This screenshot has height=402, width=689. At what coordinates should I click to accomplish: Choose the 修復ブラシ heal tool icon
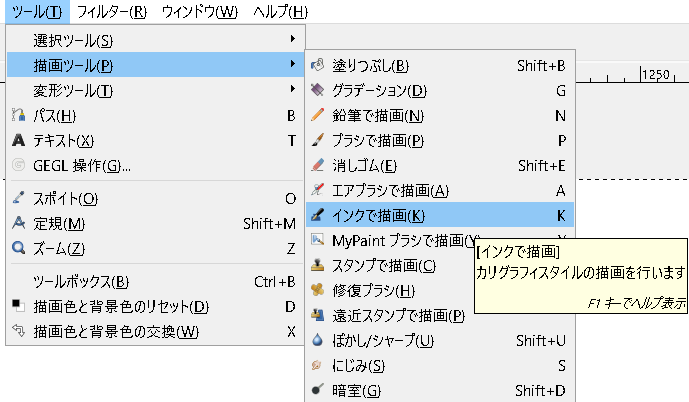(x=317, y=291)
